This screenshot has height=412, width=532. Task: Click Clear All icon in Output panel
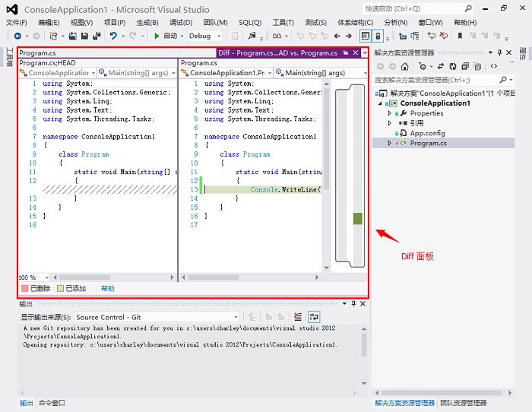[x=298, y=317]
